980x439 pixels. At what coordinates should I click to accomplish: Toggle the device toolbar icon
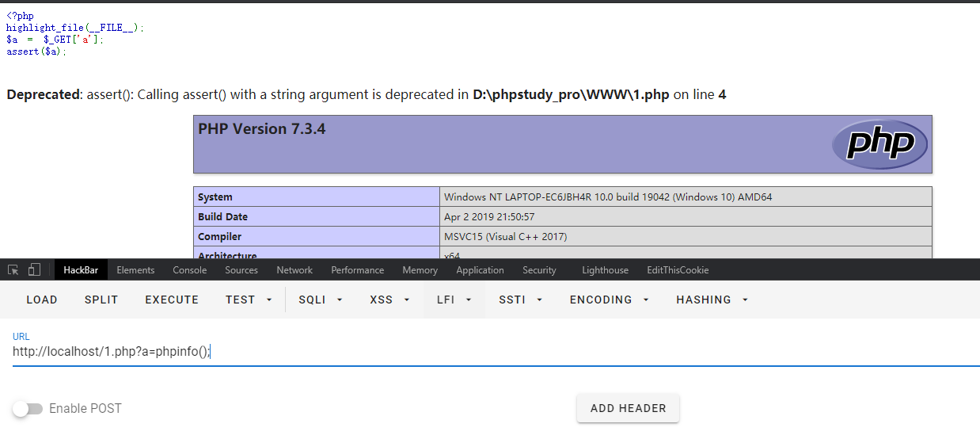click(34, 269)
